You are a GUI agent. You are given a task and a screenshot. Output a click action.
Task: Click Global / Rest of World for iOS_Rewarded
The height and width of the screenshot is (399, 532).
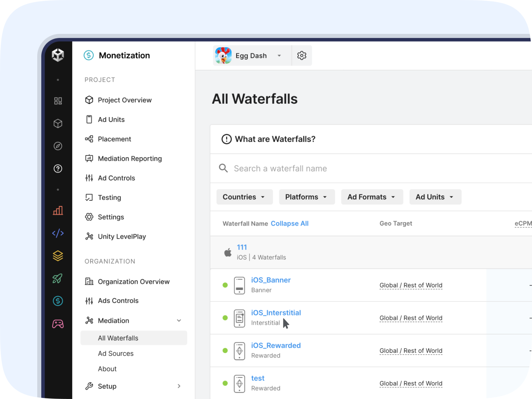411,351
